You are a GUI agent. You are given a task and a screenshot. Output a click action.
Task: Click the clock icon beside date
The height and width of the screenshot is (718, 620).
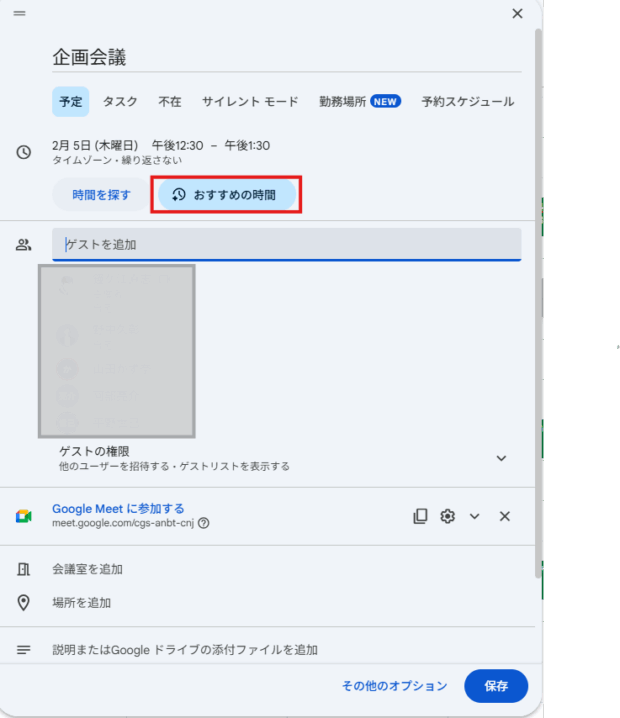pyautogui.click(x=24, y=152)
